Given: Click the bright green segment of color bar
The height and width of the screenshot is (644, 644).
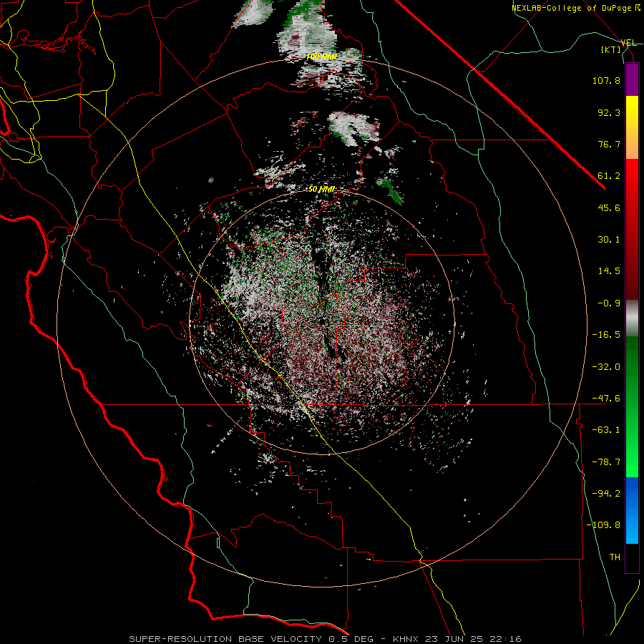Looking at the screenshot, I should click(632, 406).
